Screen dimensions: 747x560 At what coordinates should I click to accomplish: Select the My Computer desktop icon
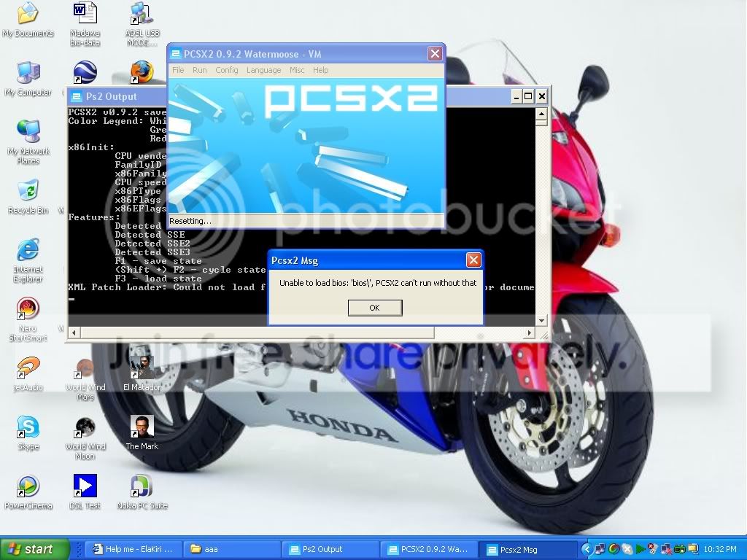click(28, 79)
